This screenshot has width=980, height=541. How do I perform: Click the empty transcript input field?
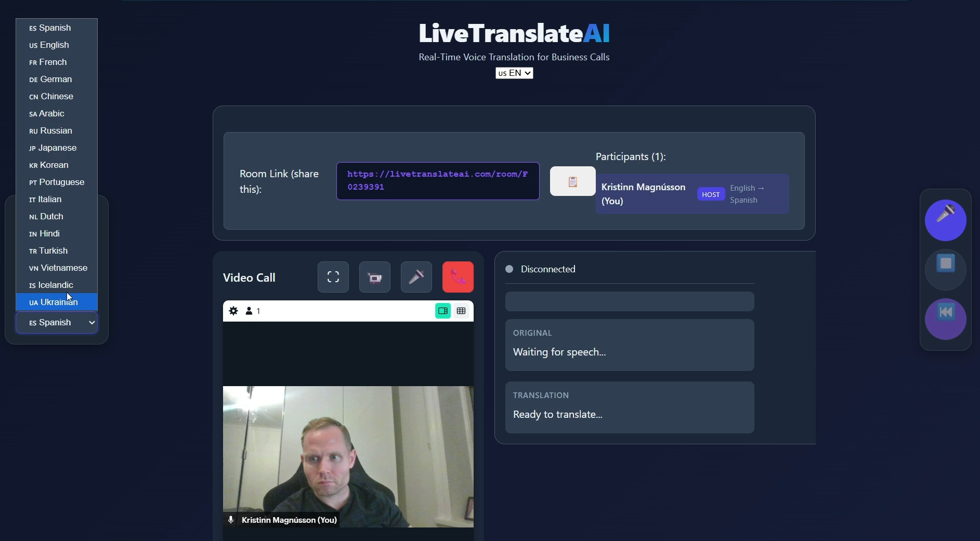pyautogui.click(x=629, y=301)
